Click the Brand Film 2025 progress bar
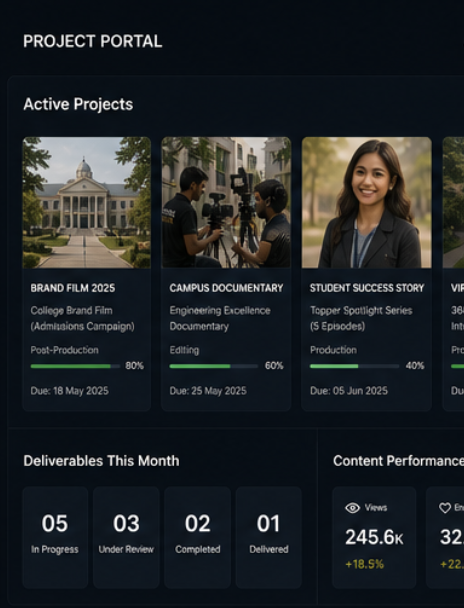The height and width of the screenshot is (608, 464). pos(76,366)
